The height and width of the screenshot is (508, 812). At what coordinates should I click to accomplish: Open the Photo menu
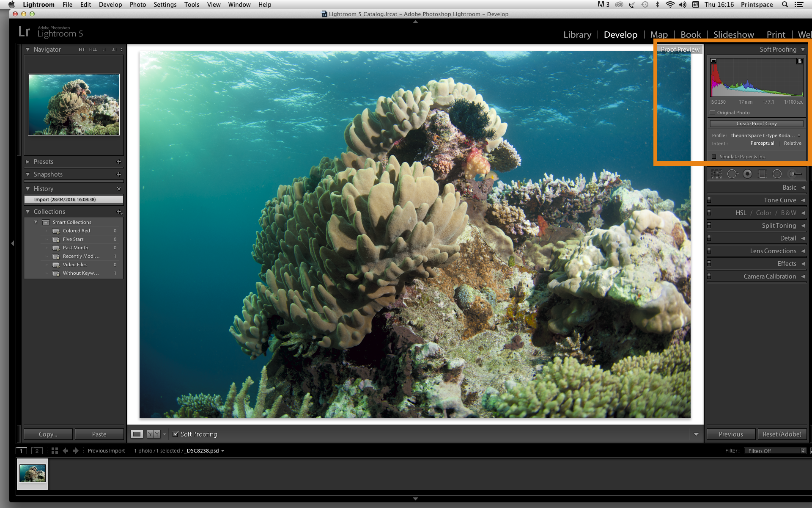click(x=137, y=5)
